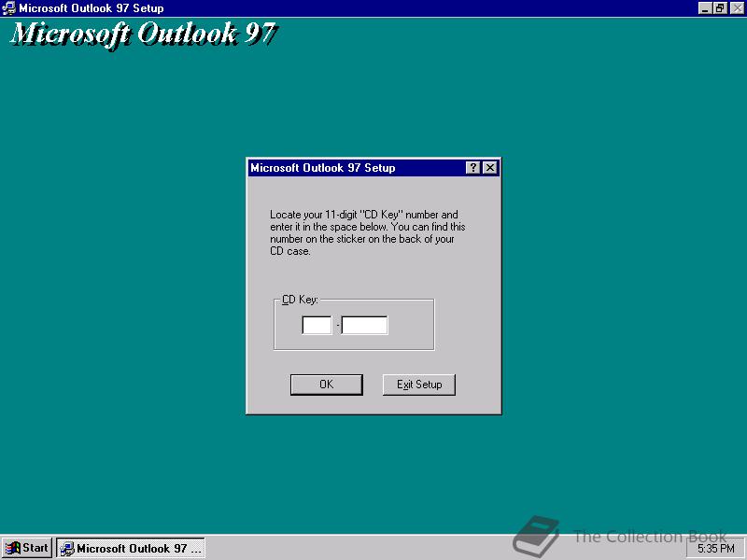Viewport: 747px width, 560px height.
Task: Focus the first CD Key input box
Action: 317,325
